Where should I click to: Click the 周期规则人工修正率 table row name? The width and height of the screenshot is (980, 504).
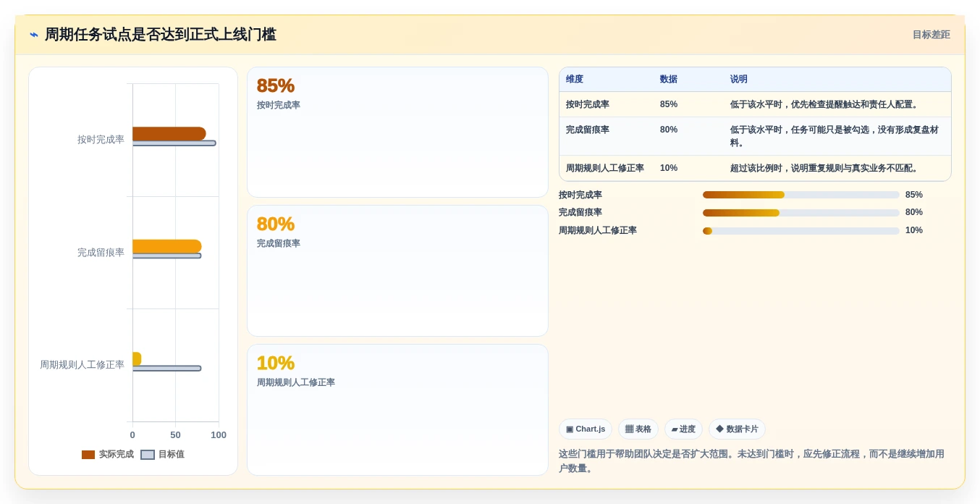tap(605, 168)
